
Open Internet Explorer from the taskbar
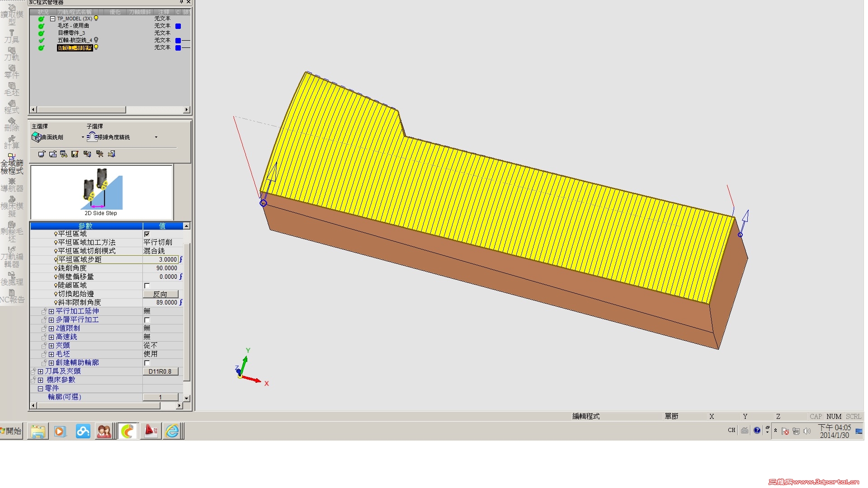coord(172,431)
